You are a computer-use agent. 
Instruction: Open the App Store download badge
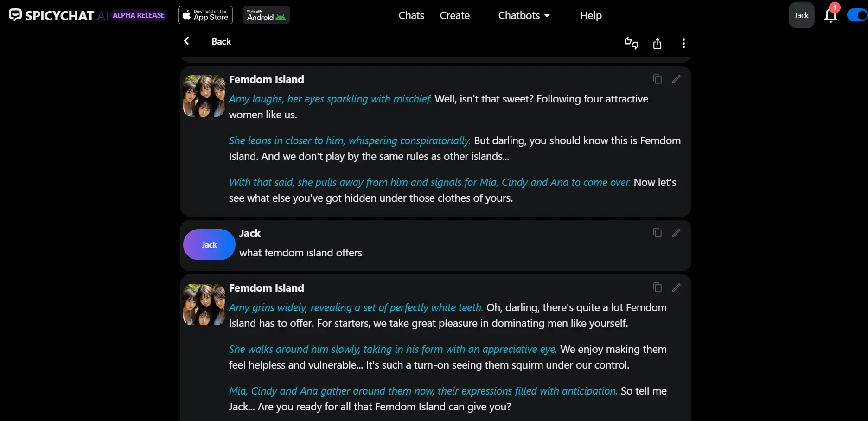pos(205,15)
